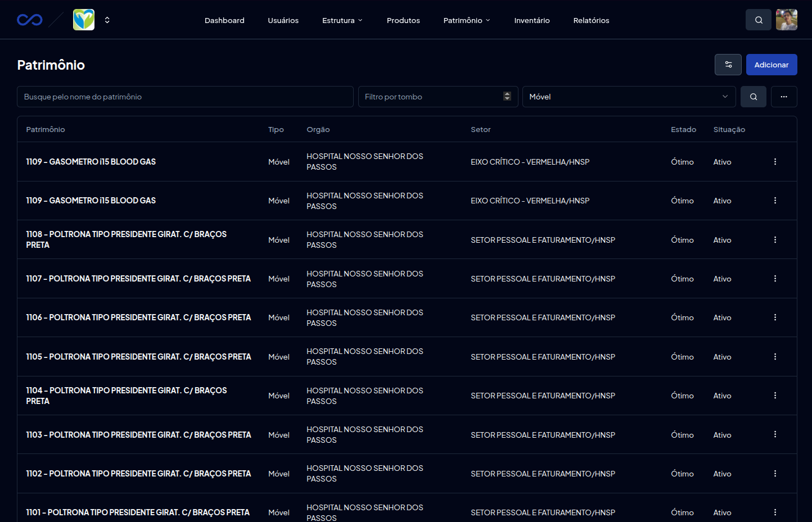Expand the Estrutura dropdown menu

point(342,20)
